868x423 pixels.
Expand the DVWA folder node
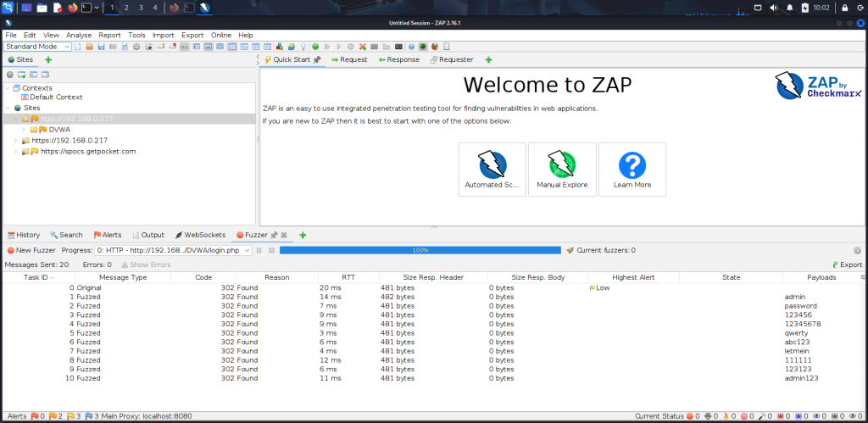tap(24, 130)
